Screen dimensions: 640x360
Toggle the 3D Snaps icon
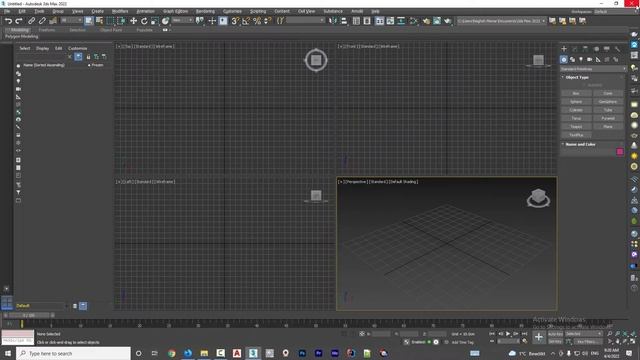(235, 21)
